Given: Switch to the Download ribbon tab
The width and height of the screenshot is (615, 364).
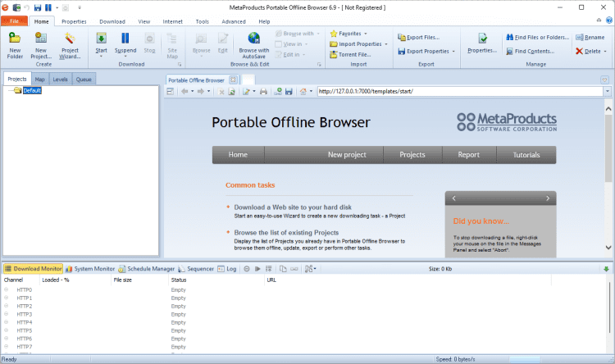Looking at the screenshot, I should tap(112, 21).
